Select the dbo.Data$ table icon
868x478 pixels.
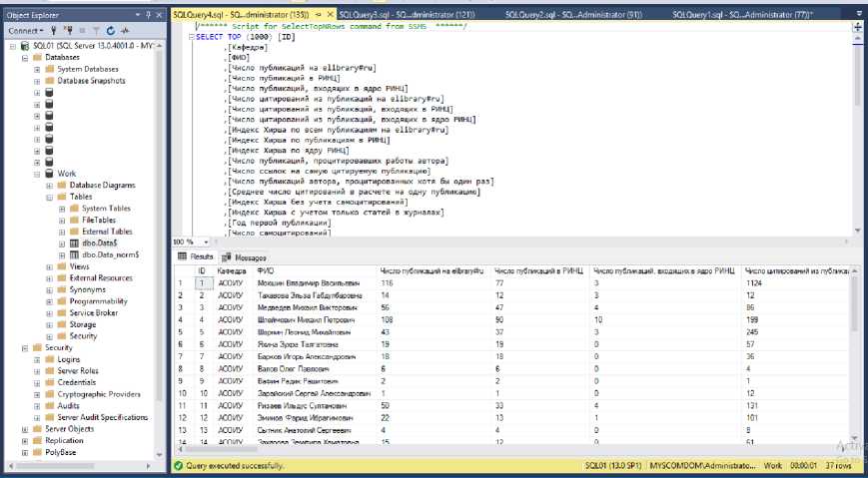[75, 243]
